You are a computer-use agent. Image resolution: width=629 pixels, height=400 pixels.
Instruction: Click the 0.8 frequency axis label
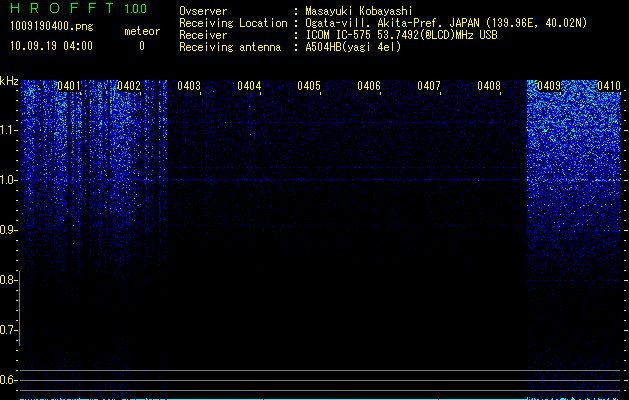tap(7, 280)
